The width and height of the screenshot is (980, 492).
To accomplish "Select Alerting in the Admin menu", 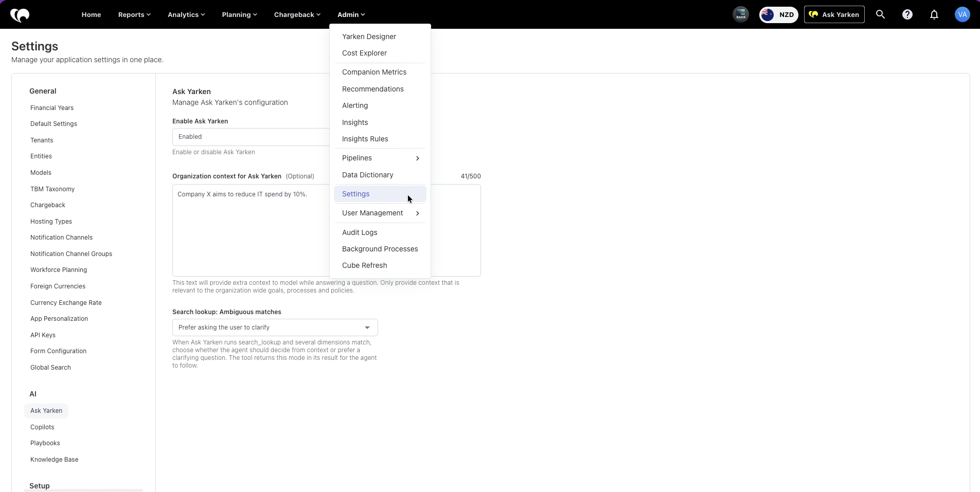I will click(x=380, y=105).
